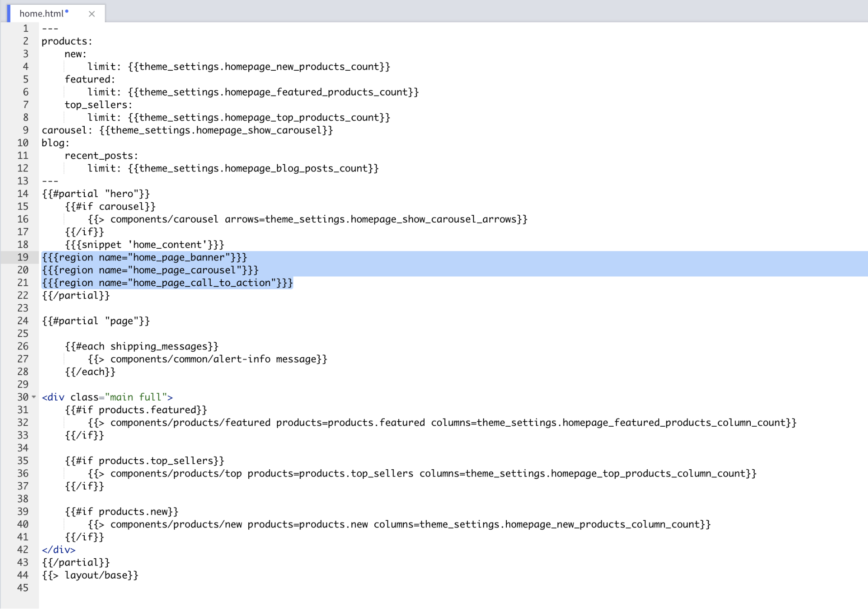Click the '{{#each shipping_messages}}' statement
This screenshot has height=609, width=868.
click(x=142, y=346)
